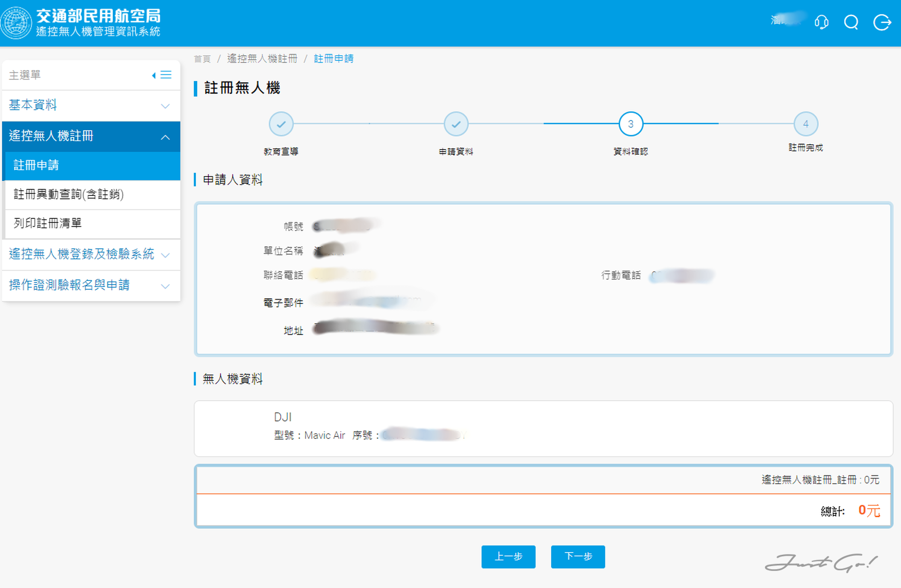Open the search magnifier in the top bar

(x=851, y=22)
